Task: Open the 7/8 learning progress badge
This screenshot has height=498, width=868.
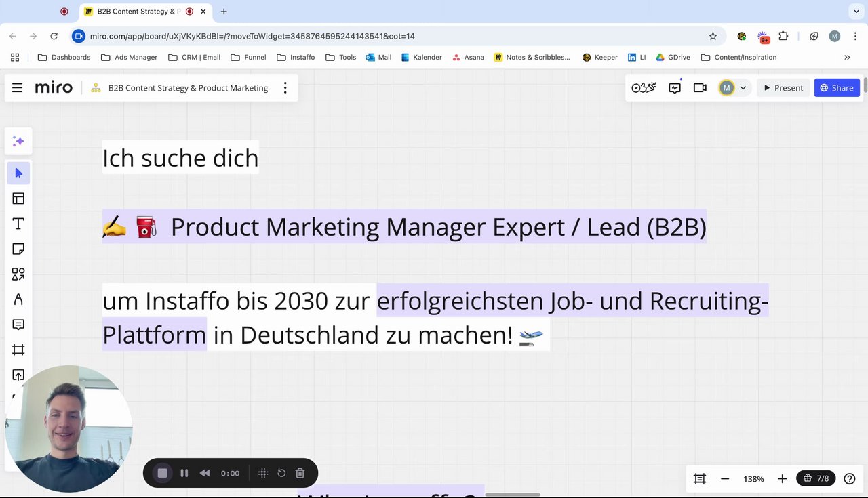Action: click(x=816, y=478)
